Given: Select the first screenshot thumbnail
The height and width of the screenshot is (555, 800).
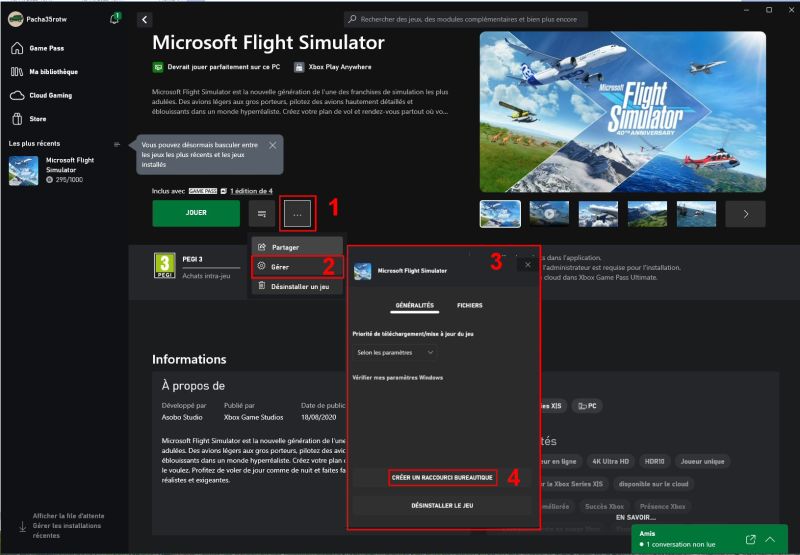Looking at the screenshot, I should tap(500, 213).
